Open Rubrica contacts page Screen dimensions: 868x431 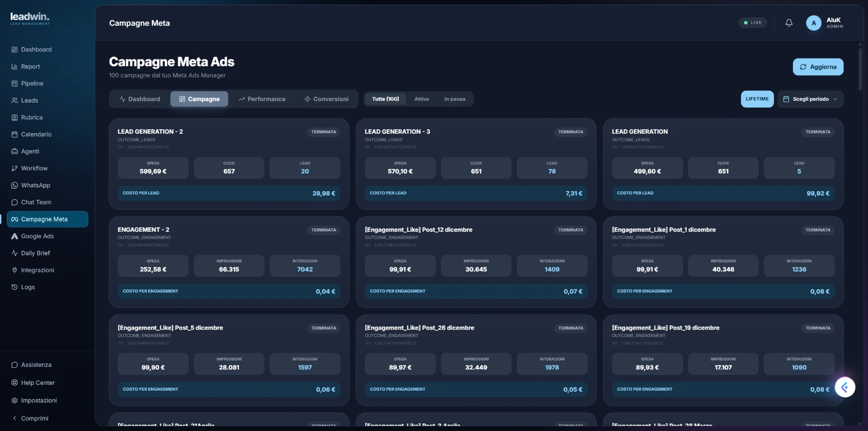click(x=47, y=117)
